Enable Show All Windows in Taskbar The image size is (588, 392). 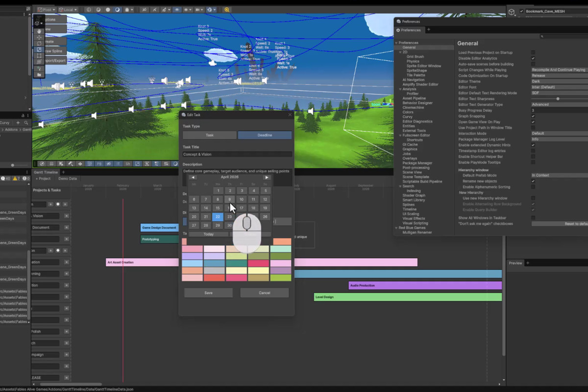(533, 218)
